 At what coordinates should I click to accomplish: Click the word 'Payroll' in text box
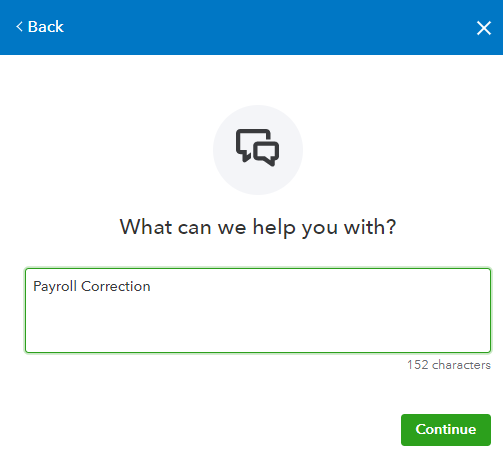click(55, 287)
